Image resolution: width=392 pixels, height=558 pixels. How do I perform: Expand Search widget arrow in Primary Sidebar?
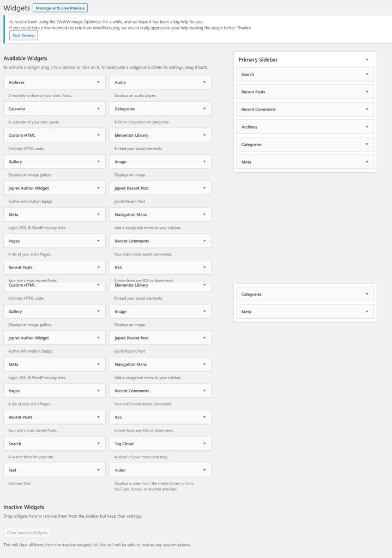(367, 74)
